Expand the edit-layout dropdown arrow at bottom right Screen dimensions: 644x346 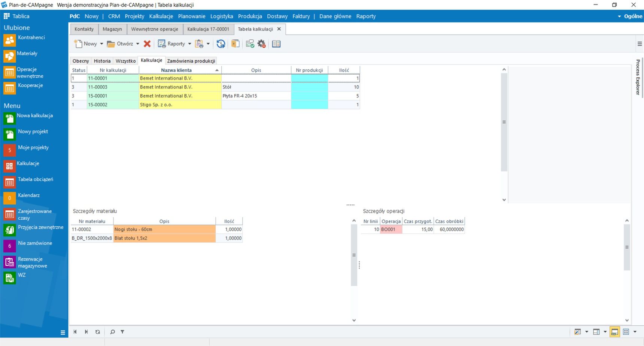587,332
